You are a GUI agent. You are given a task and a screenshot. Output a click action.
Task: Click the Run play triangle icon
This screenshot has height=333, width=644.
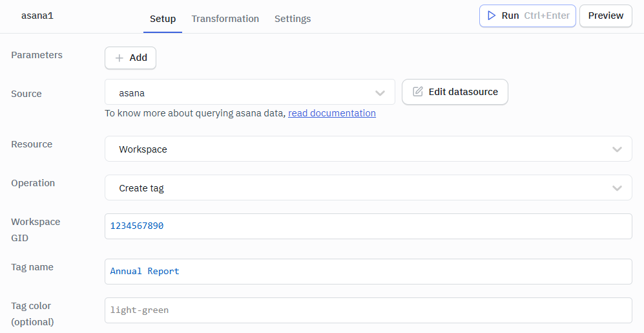[x=491, y=16]
